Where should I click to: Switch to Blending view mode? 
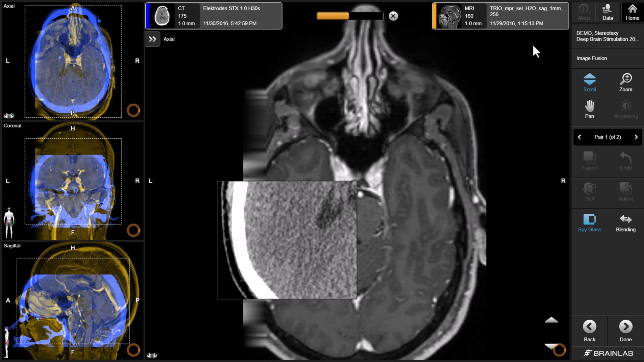625,222
